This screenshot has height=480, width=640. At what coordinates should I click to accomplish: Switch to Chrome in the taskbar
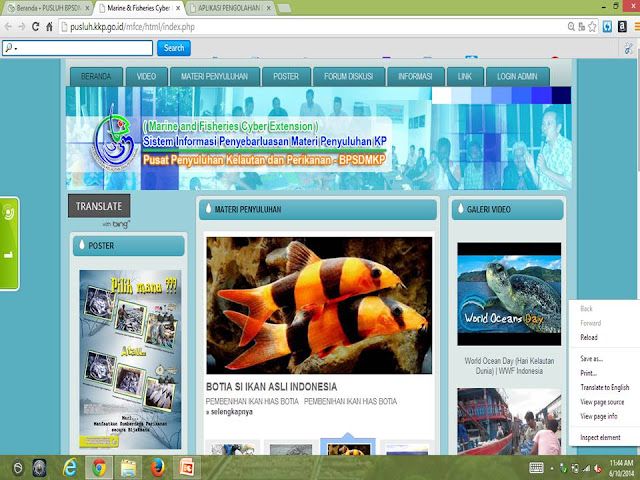tap(99, 467)
